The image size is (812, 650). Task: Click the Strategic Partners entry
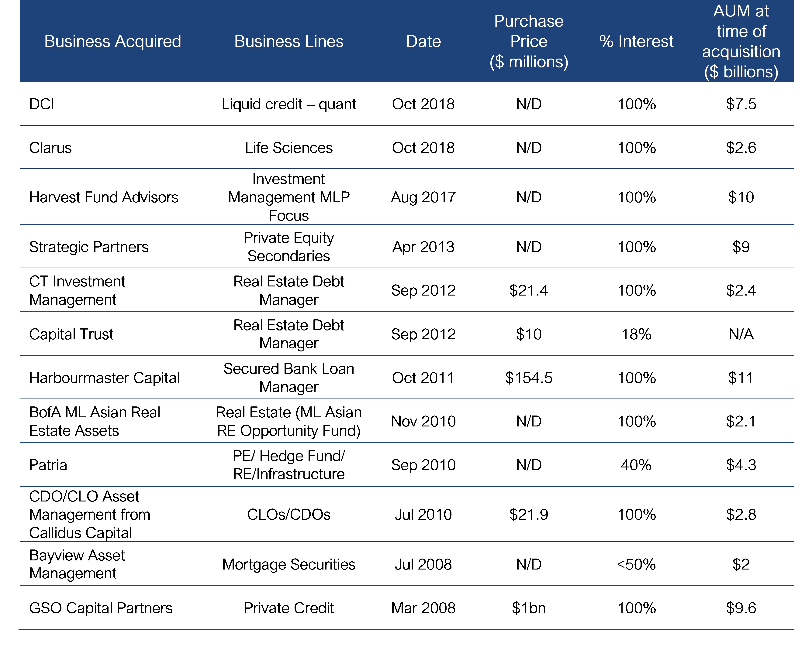pos(89,247)
